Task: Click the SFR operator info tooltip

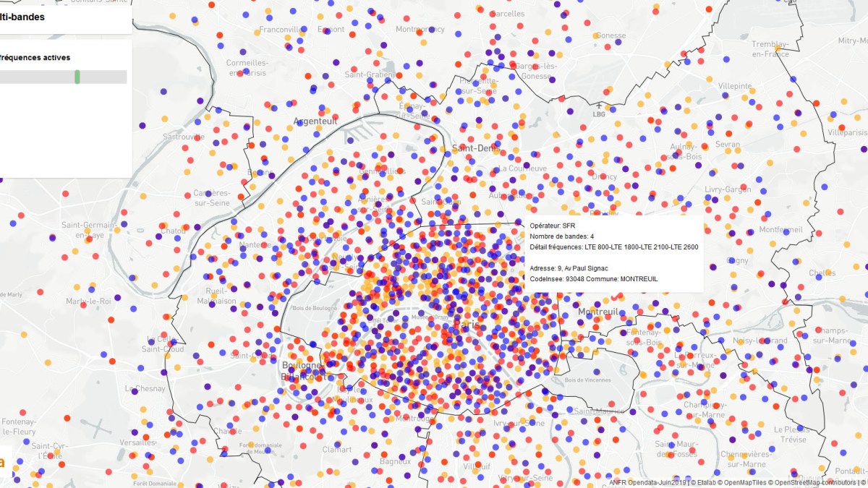Action: pos(613,253)
